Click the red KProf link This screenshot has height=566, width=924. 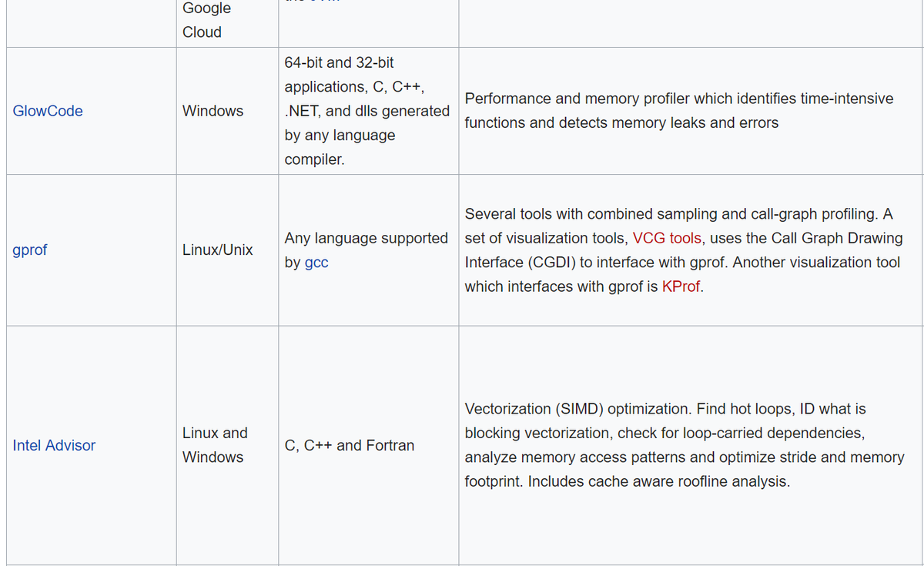681,286
